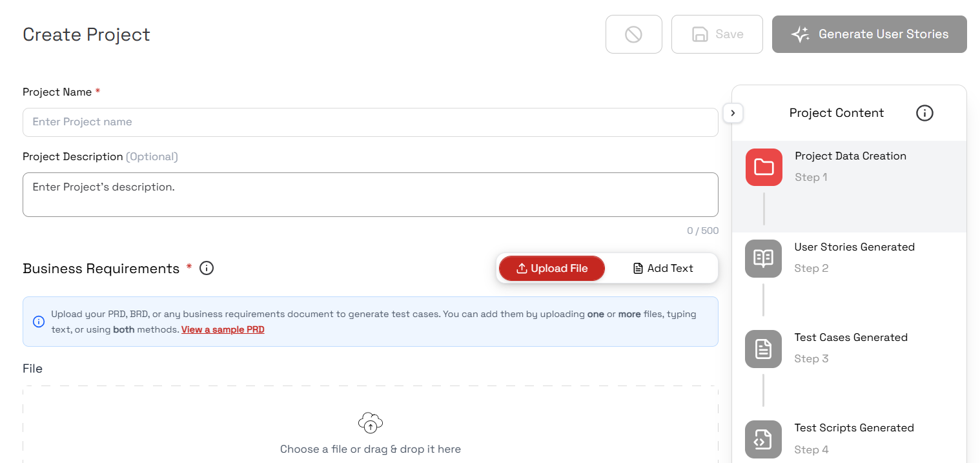Viewport: 980px width, 463px height.
Task: Click the blue info icon in the banner
Action: tap(39, 322)
